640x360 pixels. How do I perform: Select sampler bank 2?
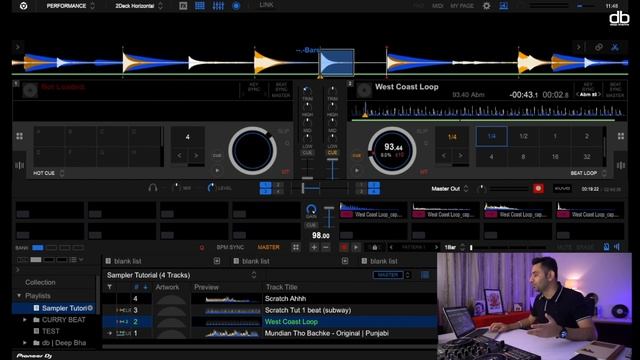click(51, 247)
